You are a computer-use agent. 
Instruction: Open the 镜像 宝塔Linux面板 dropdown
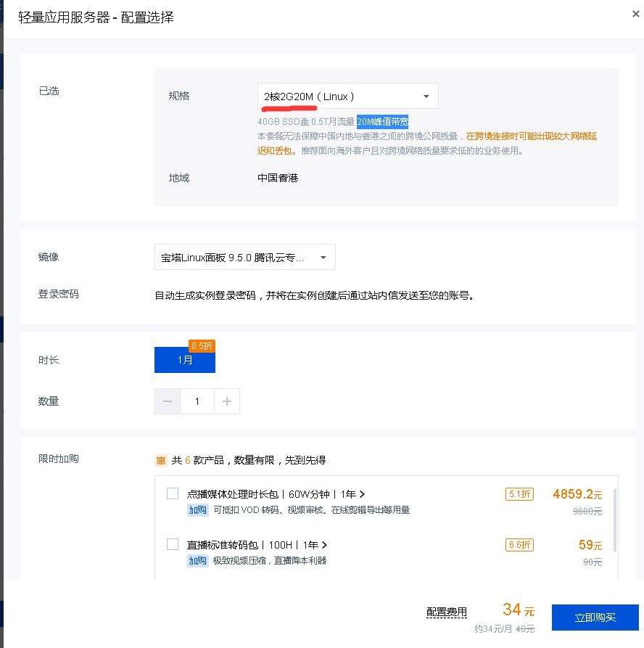point(245,257)
